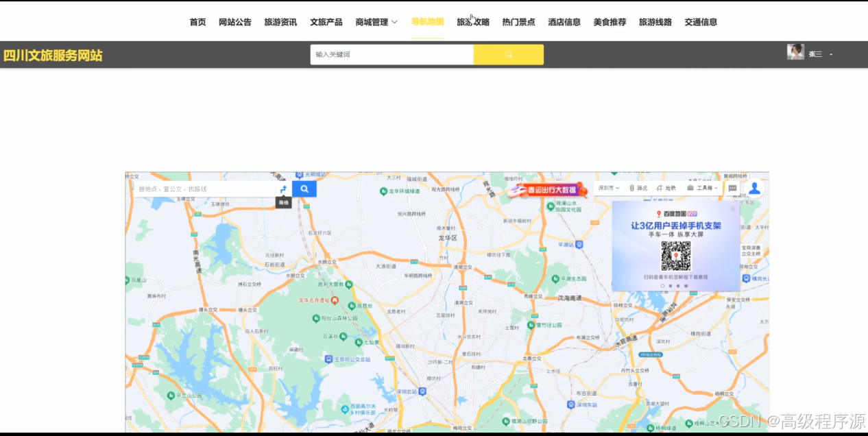
Task: Toggle the 路况 traffic layer
Action: click(638, 188)
